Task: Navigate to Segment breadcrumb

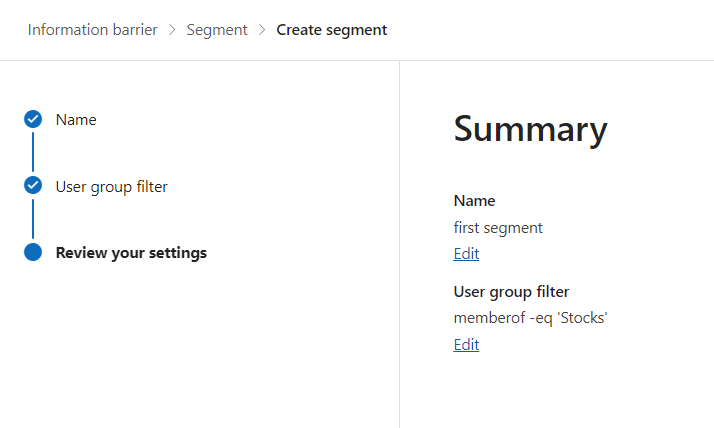Action: pyautogui.click(x=217, y=30)
